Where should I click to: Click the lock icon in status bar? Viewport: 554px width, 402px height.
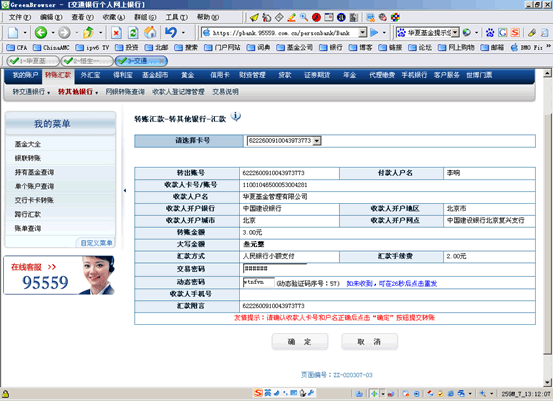(6, 394)
